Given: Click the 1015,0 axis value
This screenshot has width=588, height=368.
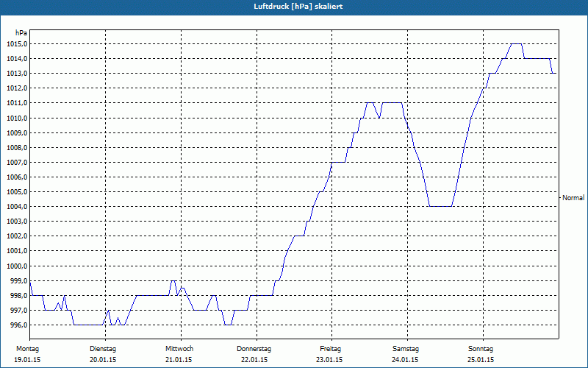Looking at the screenshot, I should coord(17,44).
